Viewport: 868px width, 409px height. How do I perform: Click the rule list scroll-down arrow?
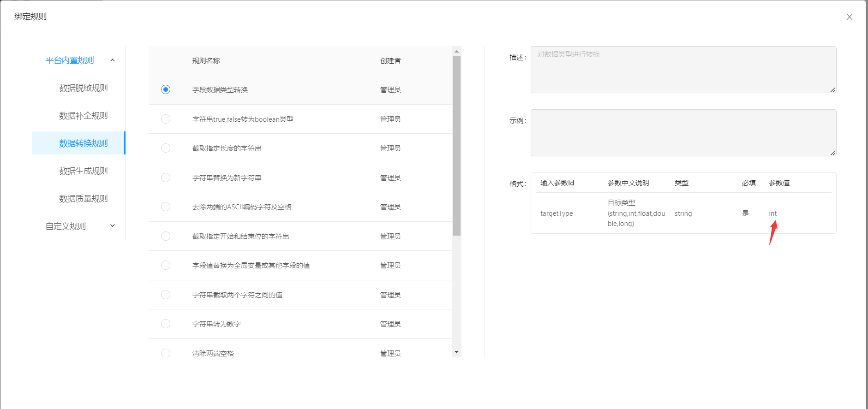(456, 352)
